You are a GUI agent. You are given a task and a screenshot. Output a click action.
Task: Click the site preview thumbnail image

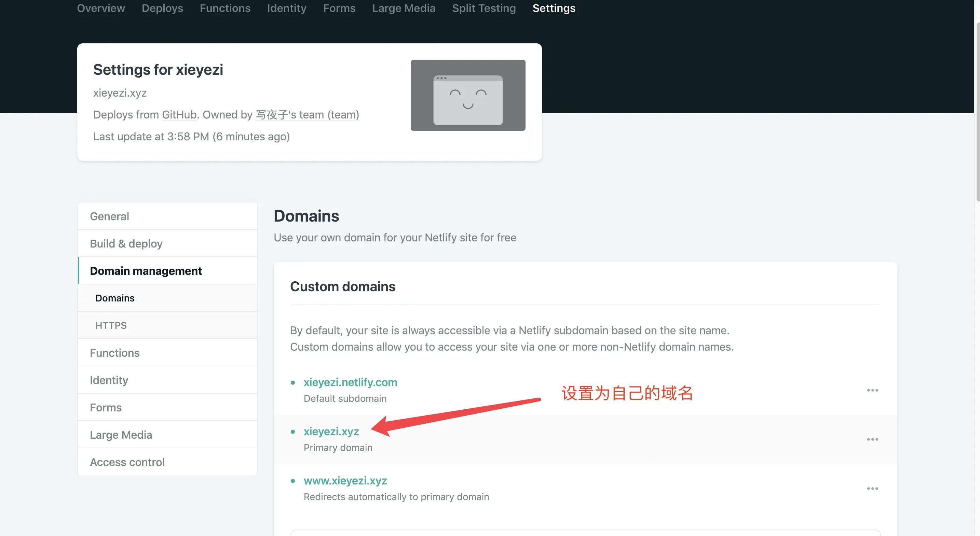467,95
